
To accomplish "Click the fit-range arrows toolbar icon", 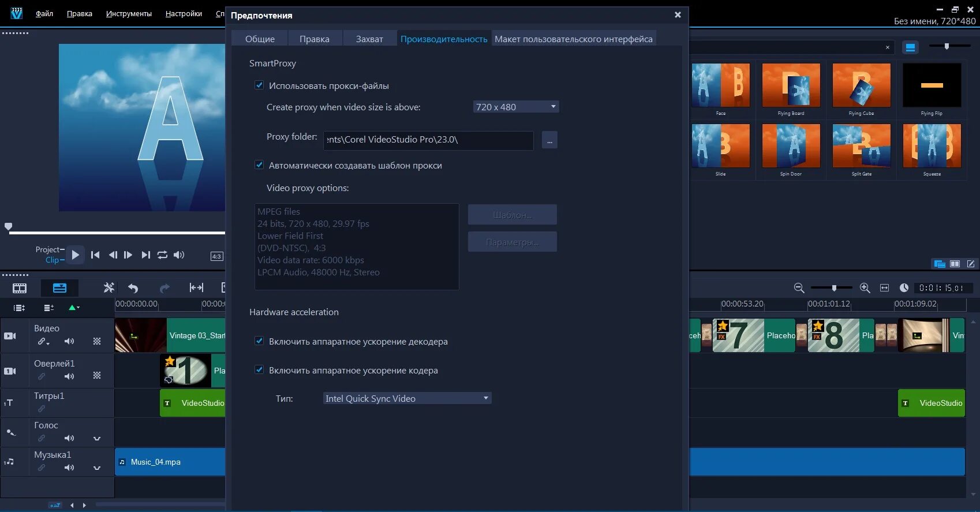I will pos(196,287).
